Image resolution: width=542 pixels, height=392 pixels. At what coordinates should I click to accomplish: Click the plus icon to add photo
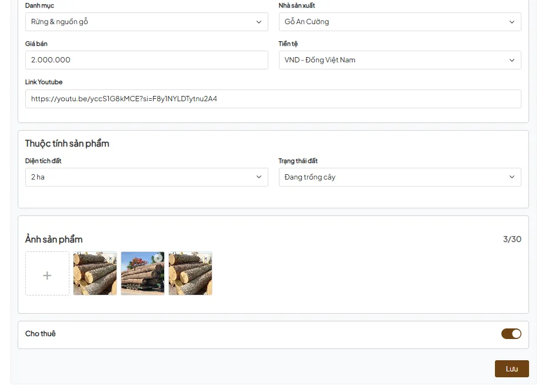[x=47, y=275]
